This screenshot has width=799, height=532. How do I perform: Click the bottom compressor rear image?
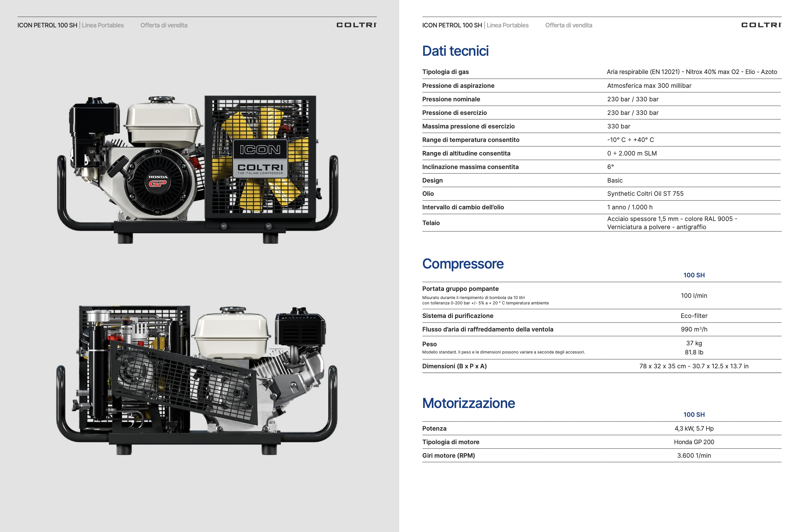[x=197, y=380]
